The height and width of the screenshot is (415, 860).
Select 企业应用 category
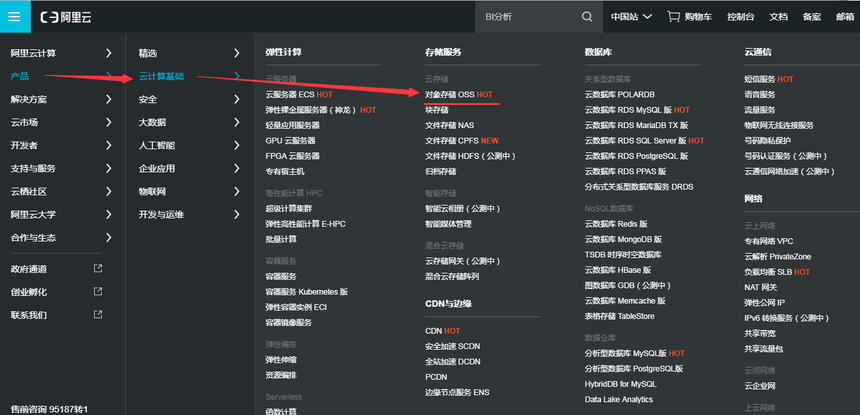pyautogui.click(x=157, y=168)
